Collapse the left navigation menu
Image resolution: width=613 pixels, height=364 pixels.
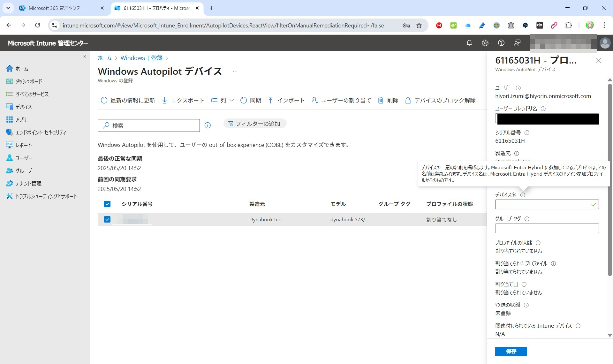tap(84, 57)
